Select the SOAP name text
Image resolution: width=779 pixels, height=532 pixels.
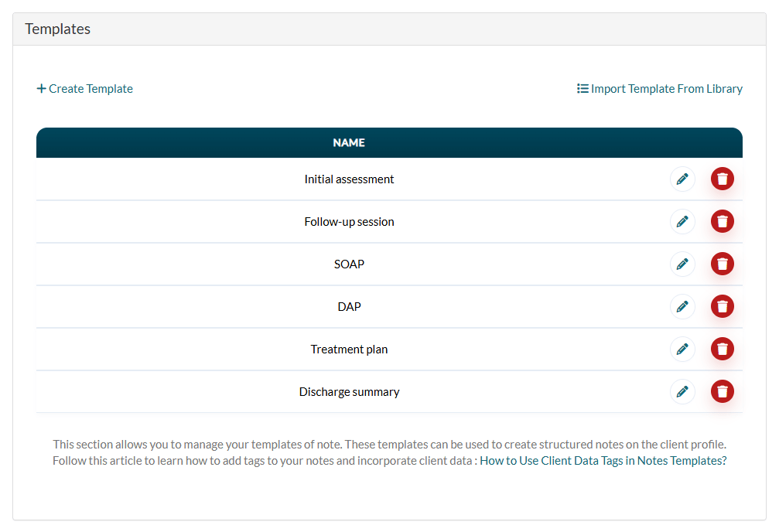349,264
